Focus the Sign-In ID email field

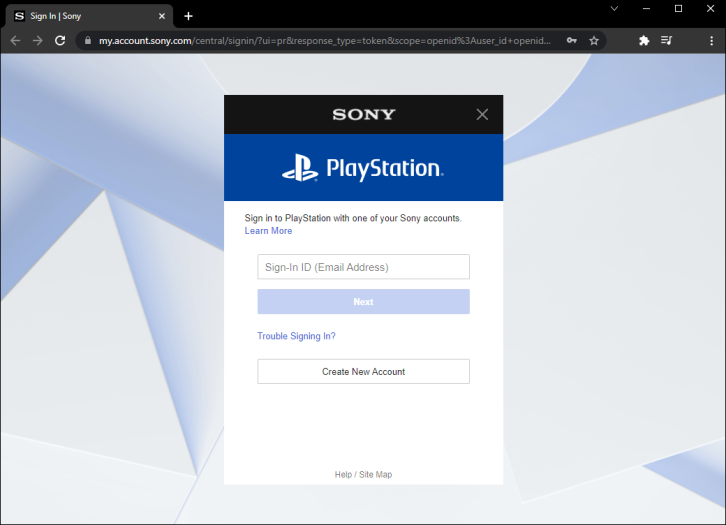363,267
